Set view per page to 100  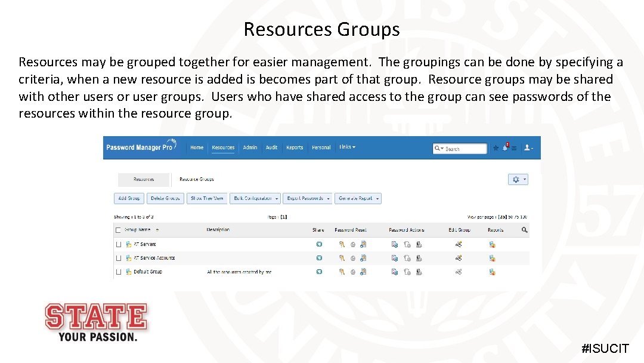click(524, 217)
